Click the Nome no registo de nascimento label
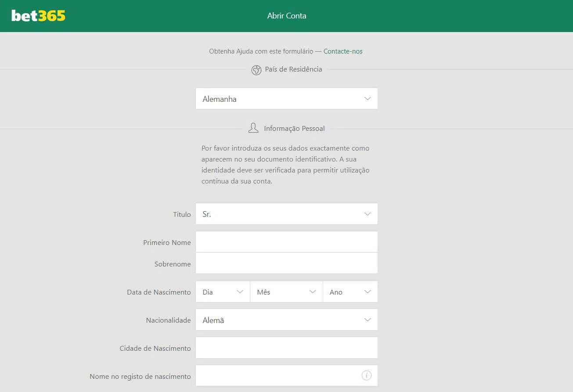This screenshot has height=392, width=573. 140,377
